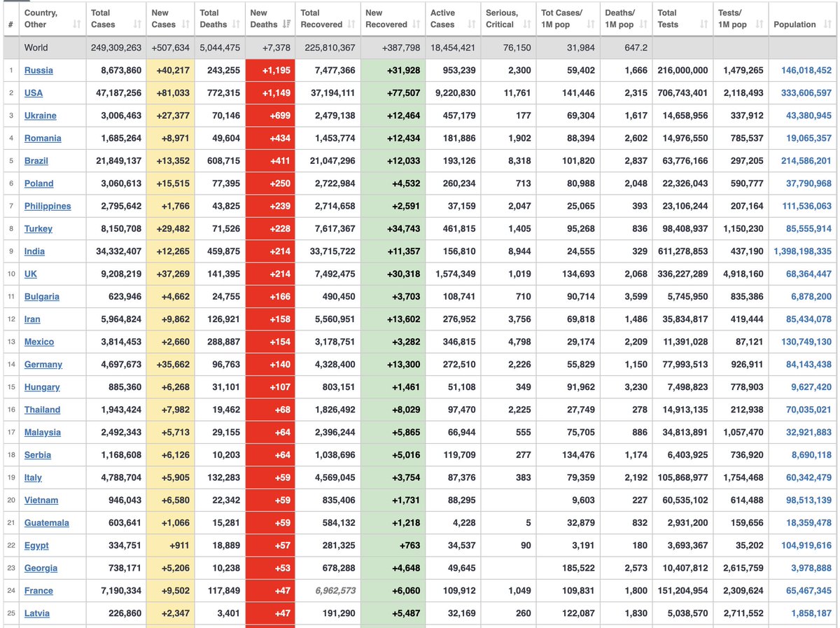The height and width of the screenshot is (628, 840).
Task: Open the Bulgaria country link
Action: pyautogui.click(x=42, y=297)
